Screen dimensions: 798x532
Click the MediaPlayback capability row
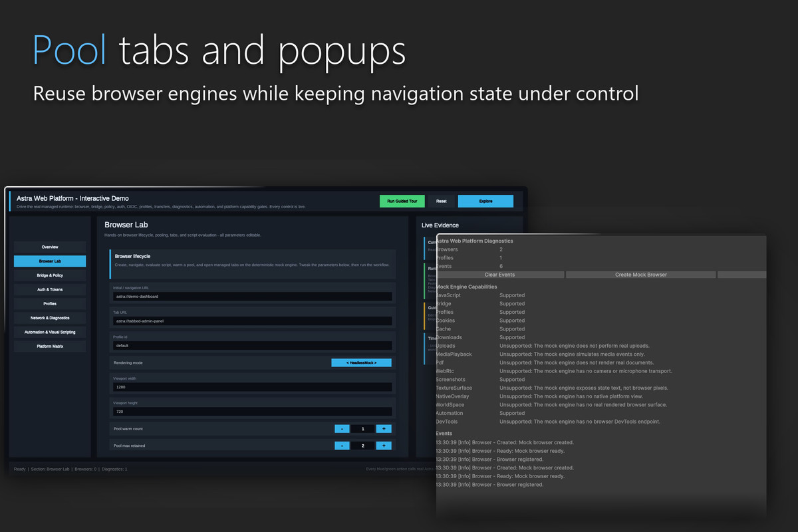tap(601, 354)
